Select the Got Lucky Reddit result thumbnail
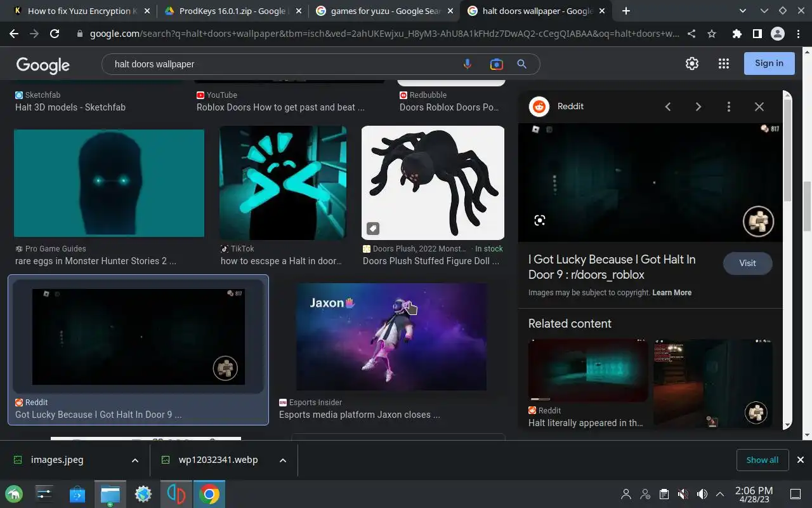Viewport: 812px width, 508px height. coord(138,337)
